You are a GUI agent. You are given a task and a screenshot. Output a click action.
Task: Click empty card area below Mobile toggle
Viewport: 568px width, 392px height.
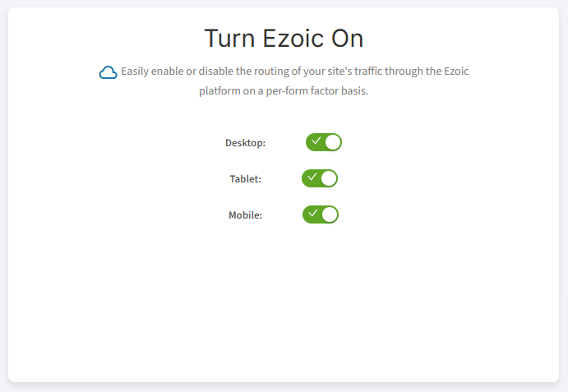[284, 304]
